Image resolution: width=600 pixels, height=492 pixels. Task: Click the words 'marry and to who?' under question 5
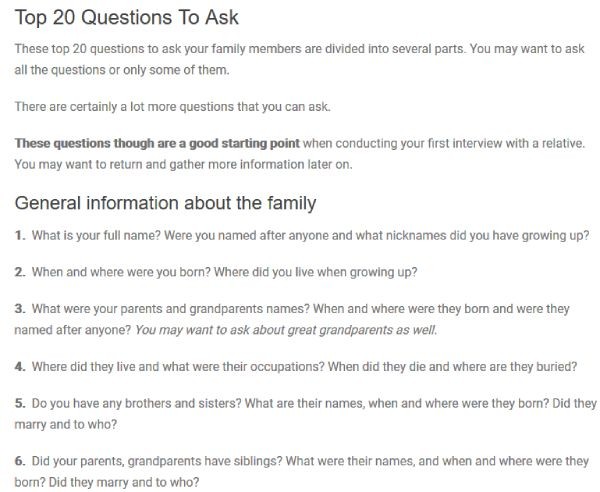point(65,424)
